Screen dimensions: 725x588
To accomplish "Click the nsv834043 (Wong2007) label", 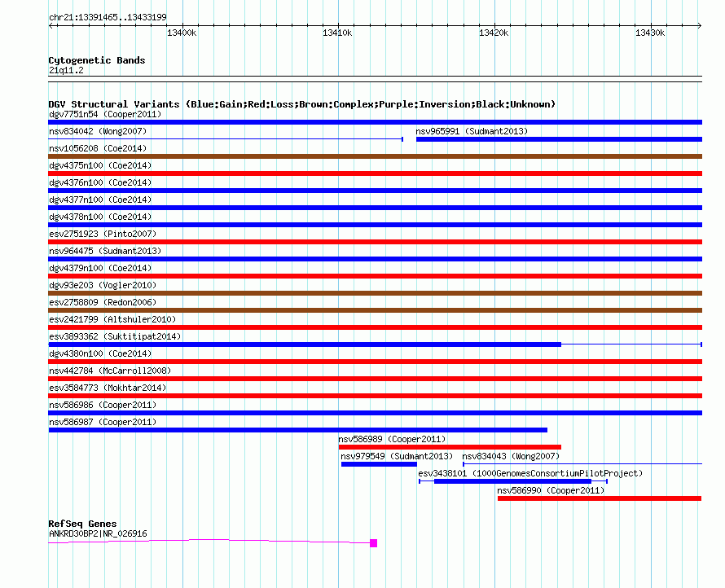I will pos(511,456).
